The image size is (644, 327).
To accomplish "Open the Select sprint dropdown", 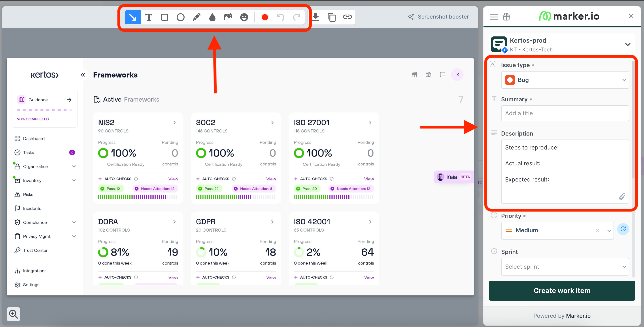I will [x=565, y=267].
